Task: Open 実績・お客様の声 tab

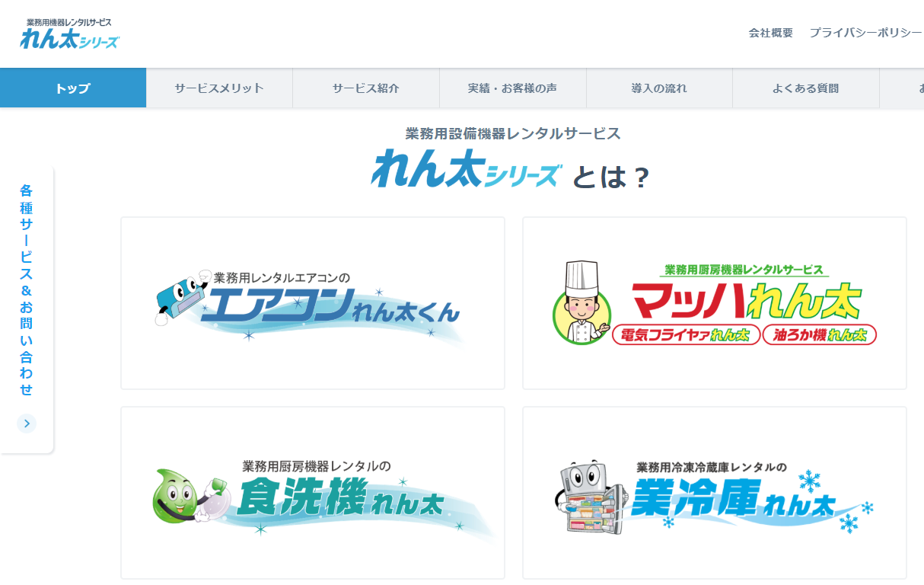Action: pyautogui.click(x=513, y=88)
